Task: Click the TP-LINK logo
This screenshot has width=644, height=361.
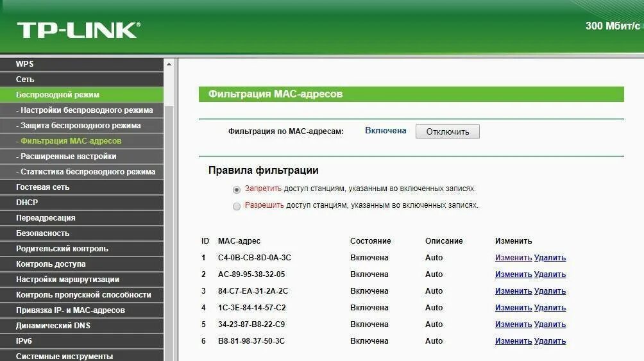Action: click(79, 30)
